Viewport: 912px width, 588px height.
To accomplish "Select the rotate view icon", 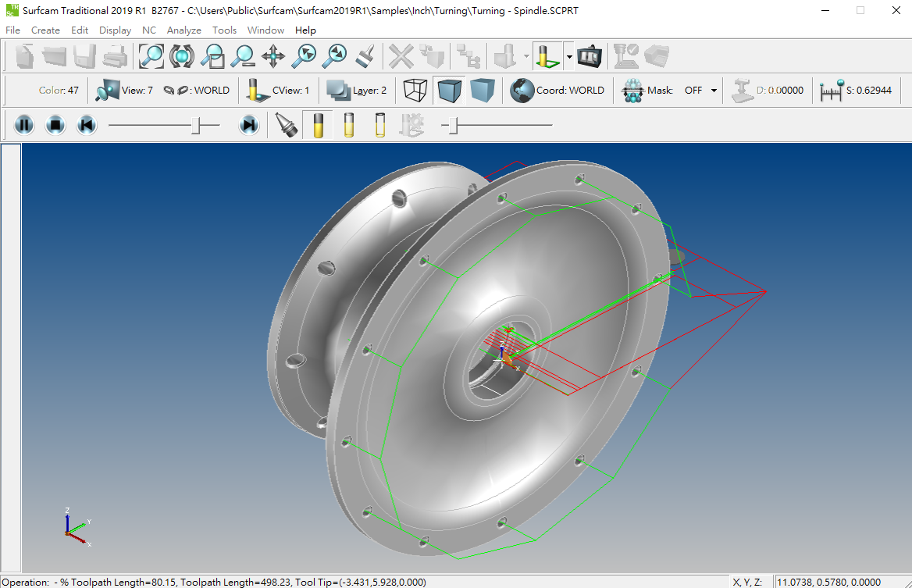I will coord(182,56).
